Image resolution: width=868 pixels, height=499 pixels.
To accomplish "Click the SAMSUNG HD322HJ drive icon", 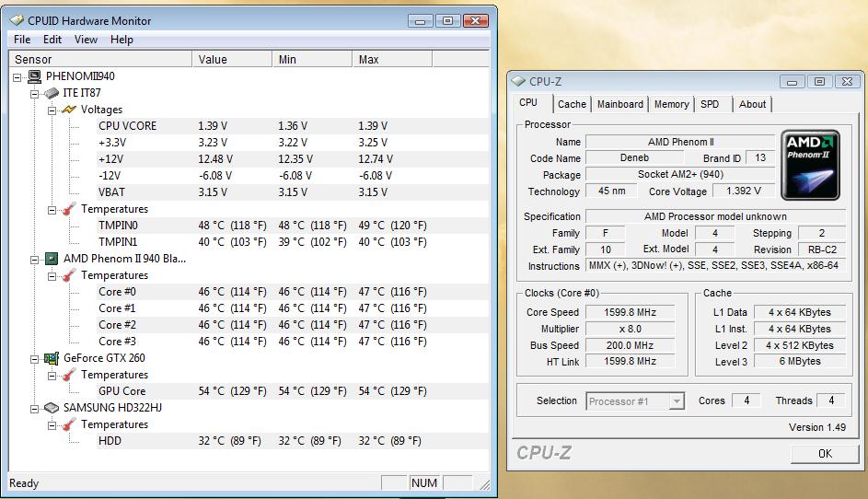I will [52, 408].
